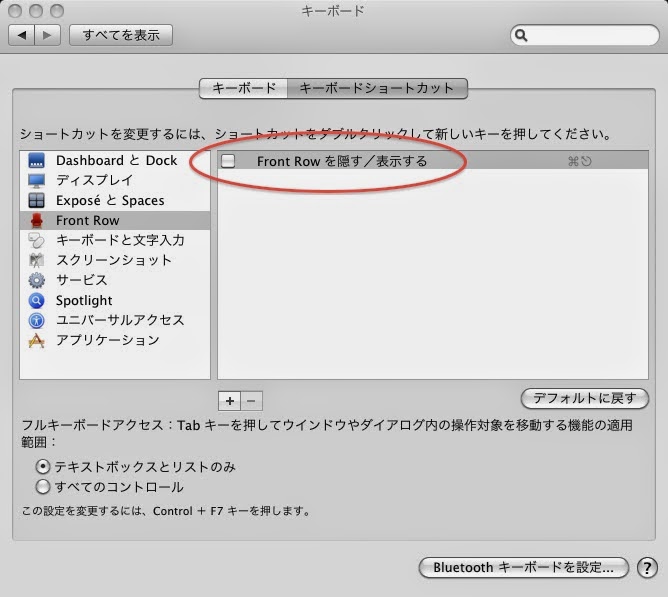Select the サービス category

pyautogui.click(x=115, y=280)
